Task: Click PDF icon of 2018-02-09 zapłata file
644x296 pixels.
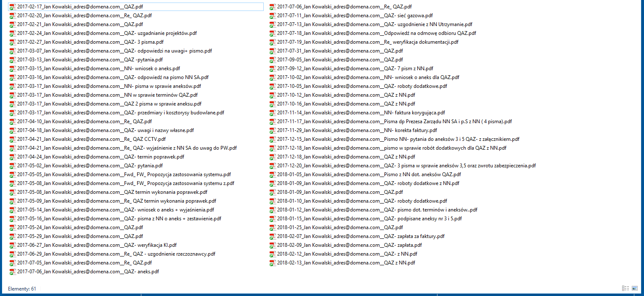Action: [x=273, y=245]
